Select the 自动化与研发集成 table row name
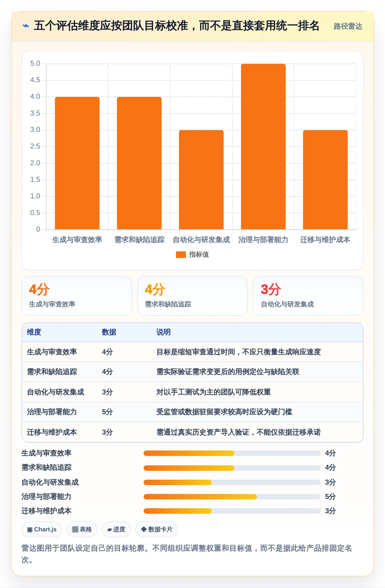 (56, 392)
